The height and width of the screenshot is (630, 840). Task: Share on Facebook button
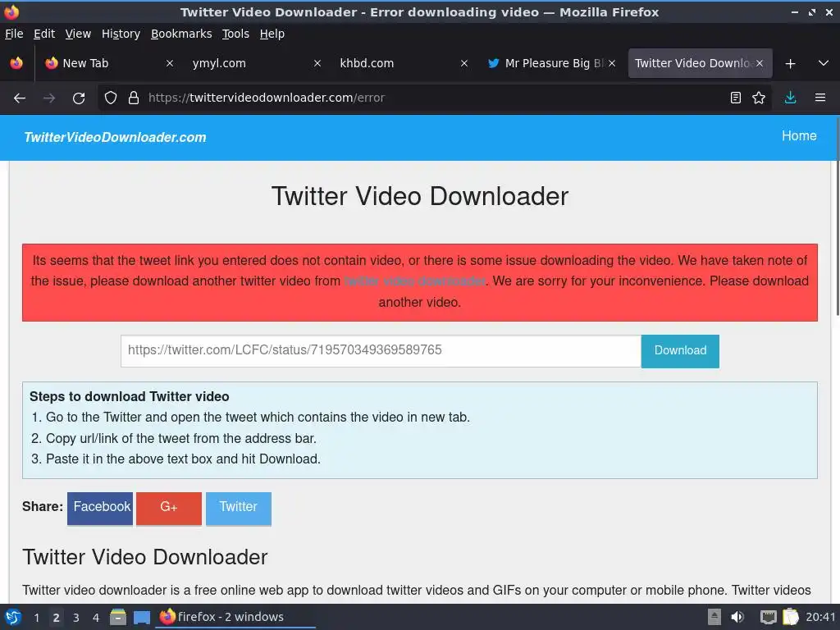(100, 508)
